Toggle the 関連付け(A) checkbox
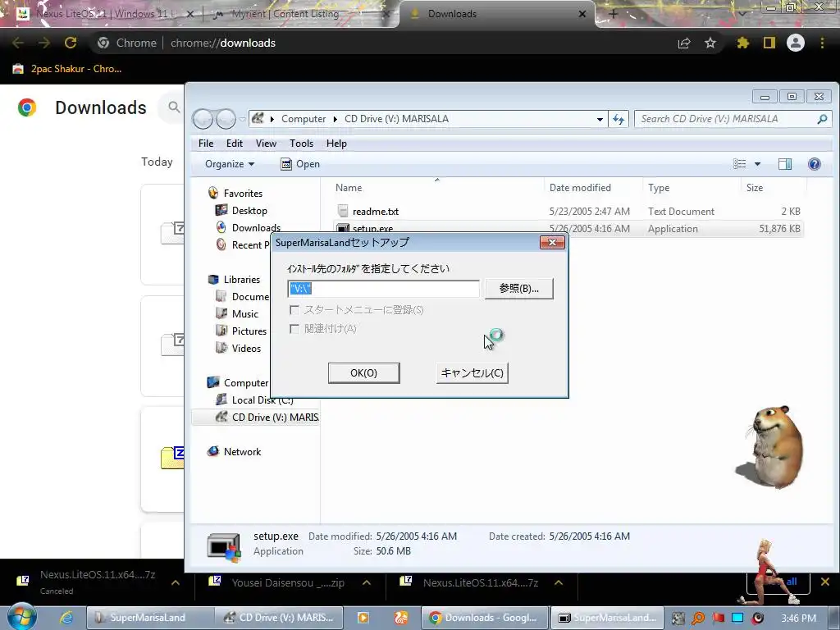This screenshot has height=630, width=840. click(x=294, y=328)
